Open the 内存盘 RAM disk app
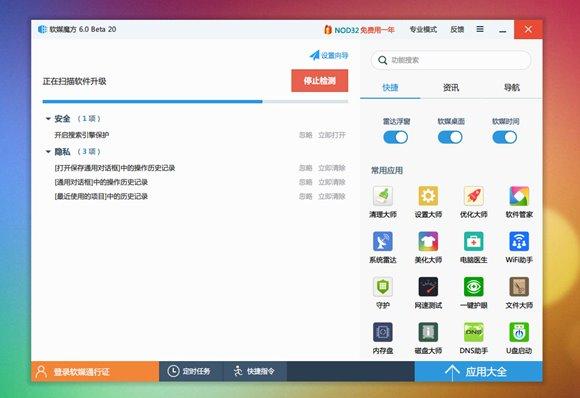This screenshot has width=580, height=398. [x=382, y=332]
